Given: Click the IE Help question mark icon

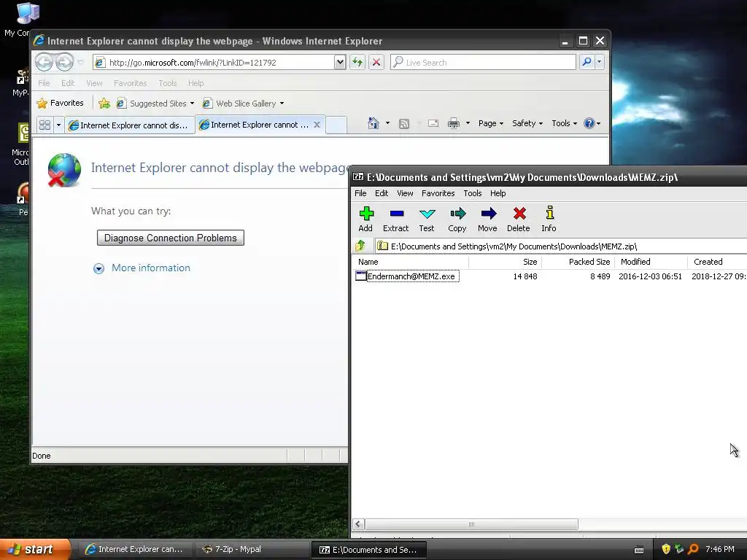Looking at the screenshot, I should click(x=589, y=123).
